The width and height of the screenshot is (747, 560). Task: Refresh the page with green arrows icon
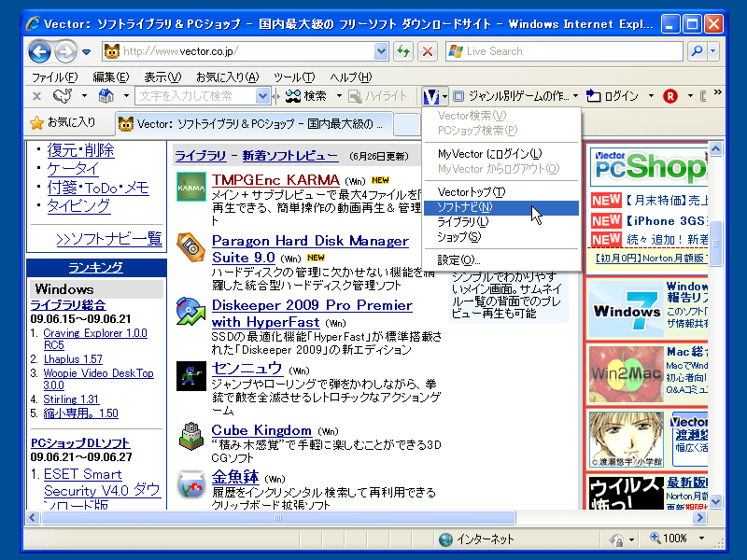pos(403,51)
